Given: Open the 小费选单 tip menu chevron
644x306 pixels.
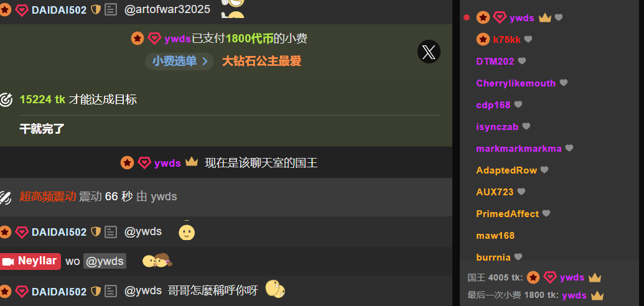Looking at the screenshot, I should 205,62.
